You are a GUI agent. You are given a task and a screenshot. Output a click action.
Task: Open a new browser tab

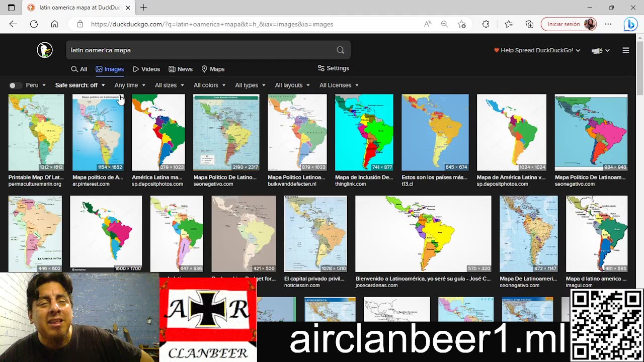coord(143,8)
